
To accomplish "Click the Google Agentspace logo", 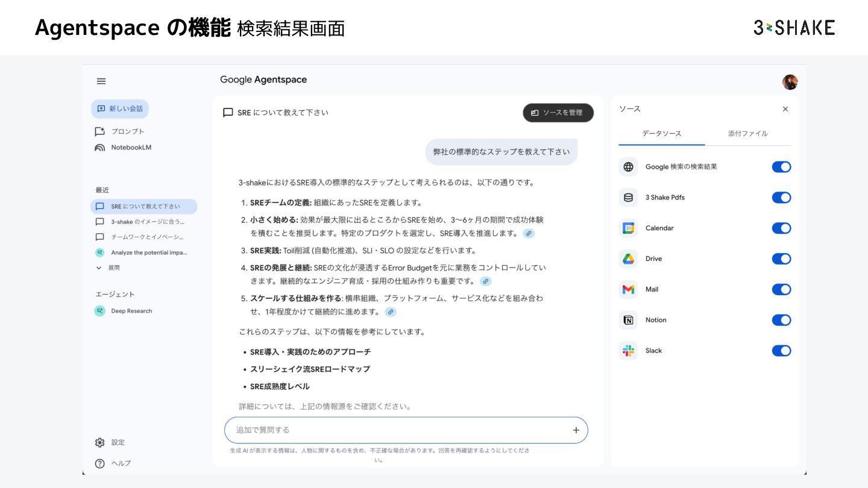I will tap(263, 80).
